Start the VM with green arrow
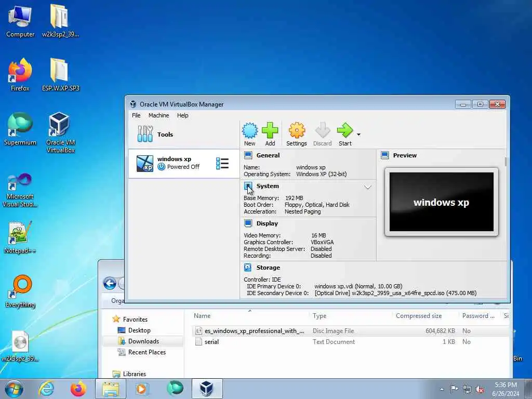Viewport: 532px width, 399px height. pyautogui.click(x=345, y=130)
